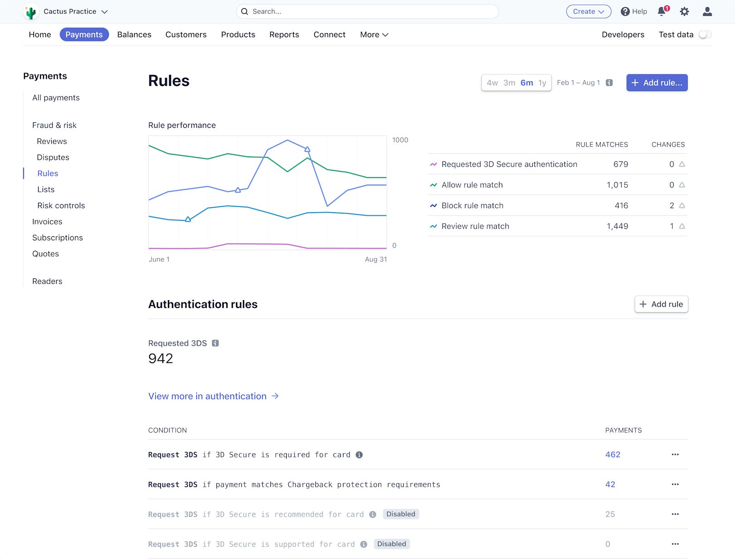This screenshot has width=735, height=560.
Task: Select the 1y time range
Action: click(x=542, y=83)
